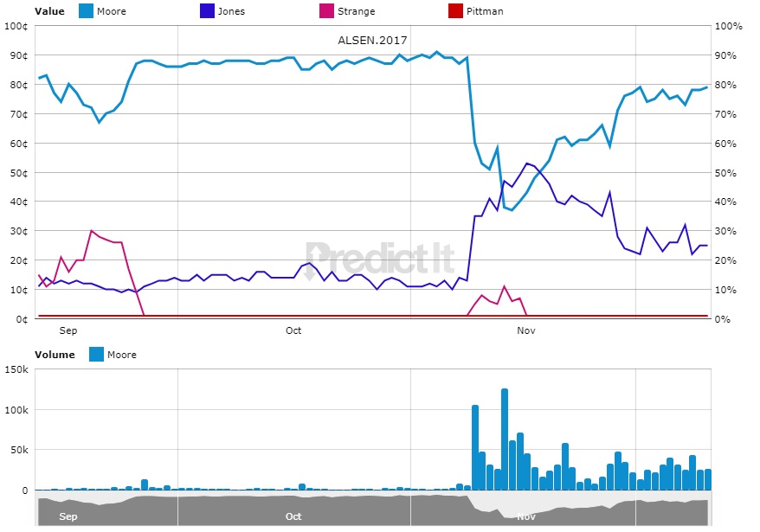
Task: Toggle the Moore label in Volume legend
Action: coord(122,355)
